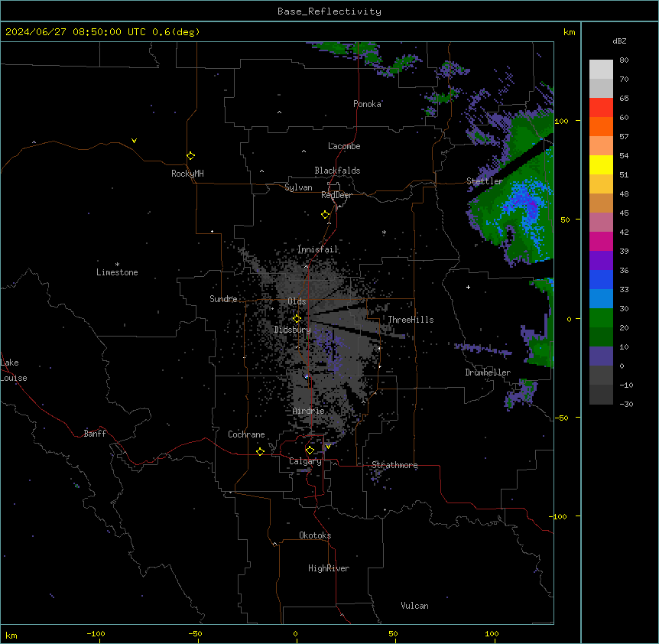Click the 80 dBZ light grey swatch
The height and width of the screenshot is (644, 659).
pos(601,70)
